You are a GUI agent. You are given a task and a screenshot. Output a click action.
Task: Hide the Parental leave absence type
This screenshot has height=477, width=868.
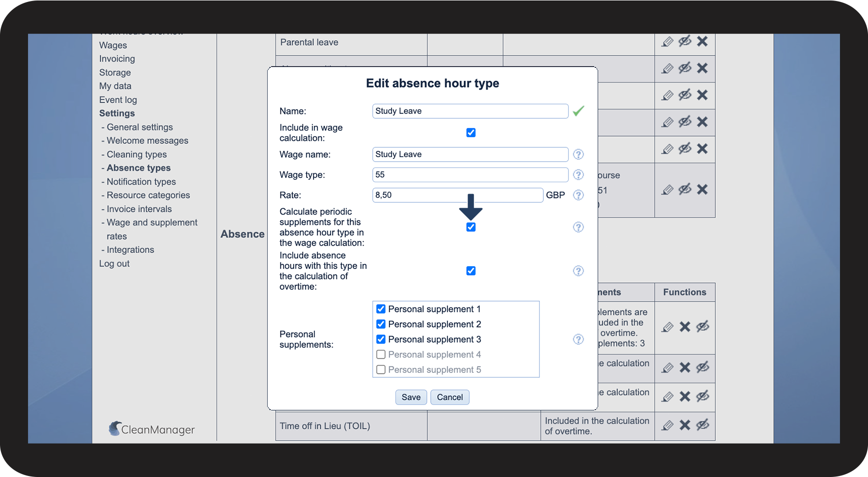[685, 41]
